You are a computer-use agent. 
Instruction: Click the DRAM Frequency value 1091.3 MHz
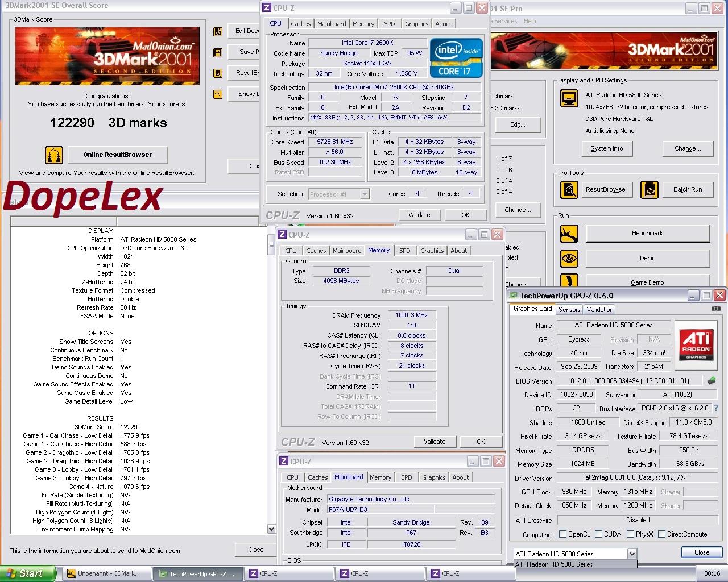(412, 315)
